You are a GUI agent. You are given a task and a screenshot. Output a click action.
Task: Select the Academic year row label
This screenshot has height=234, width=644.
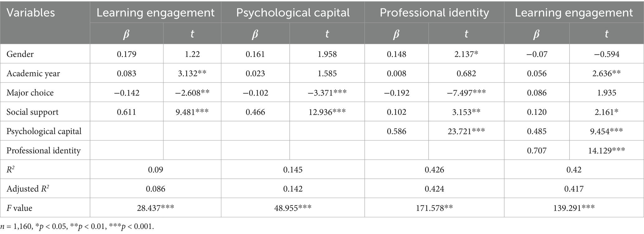(33, 73)
